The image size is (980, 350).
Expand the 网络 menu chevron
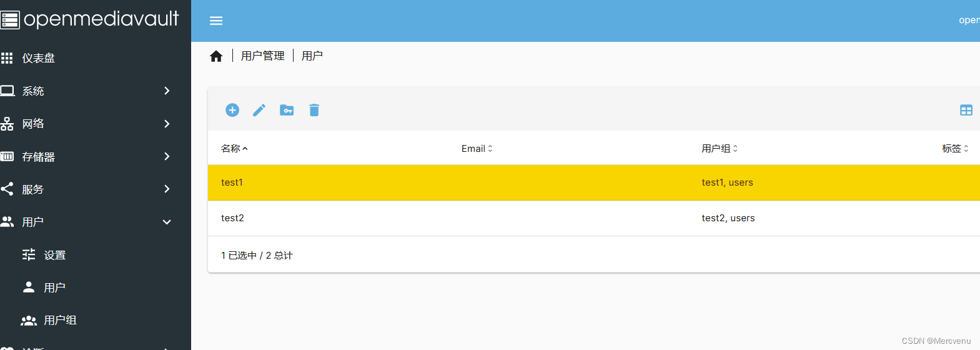tap(167, 124)
